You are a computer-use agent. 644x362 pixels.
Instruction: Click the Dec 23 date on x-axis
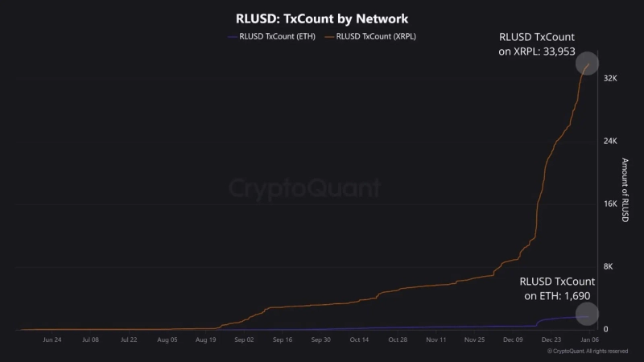coord(551,340)
